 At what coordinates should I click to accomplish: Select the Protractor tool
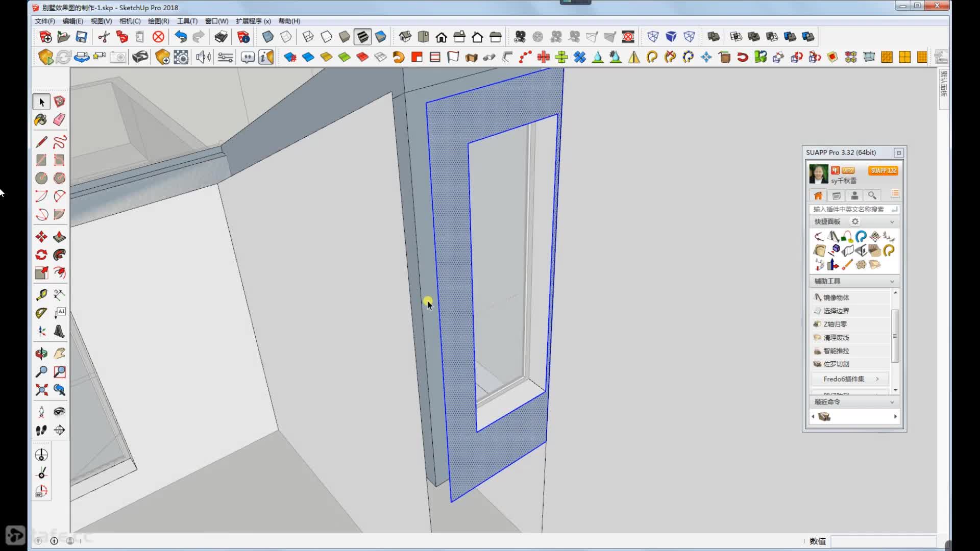(x=41, y=313)
